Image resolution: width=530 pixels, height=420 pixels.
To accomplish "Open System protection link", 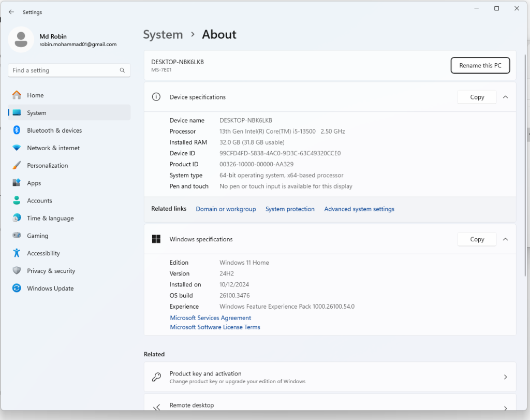I will tap(290, 209).
